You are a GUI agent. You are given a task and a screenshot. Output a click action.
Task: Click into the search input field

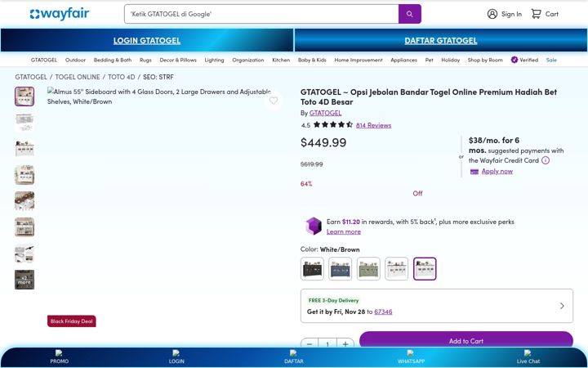pyautogui.click(x=261, y=14)
